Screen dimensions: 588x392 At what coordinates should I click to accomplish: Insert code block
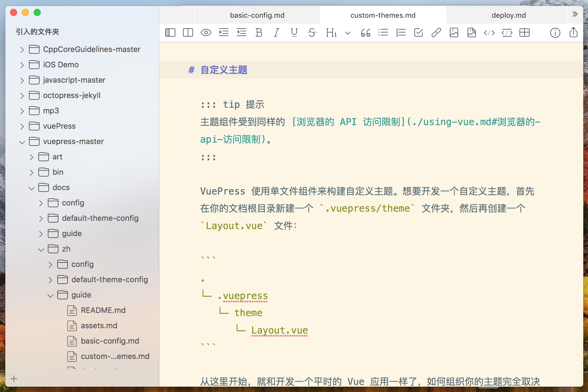[507, 32]
